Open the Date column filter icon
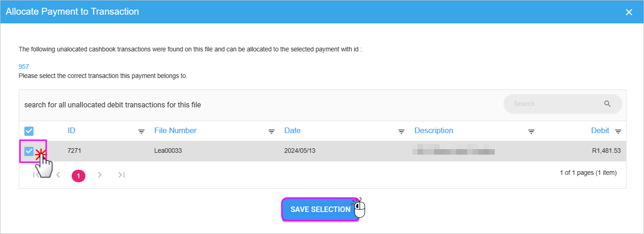This screenshot has width=644, height=234. pyautogui.click(x=401, y=132)
